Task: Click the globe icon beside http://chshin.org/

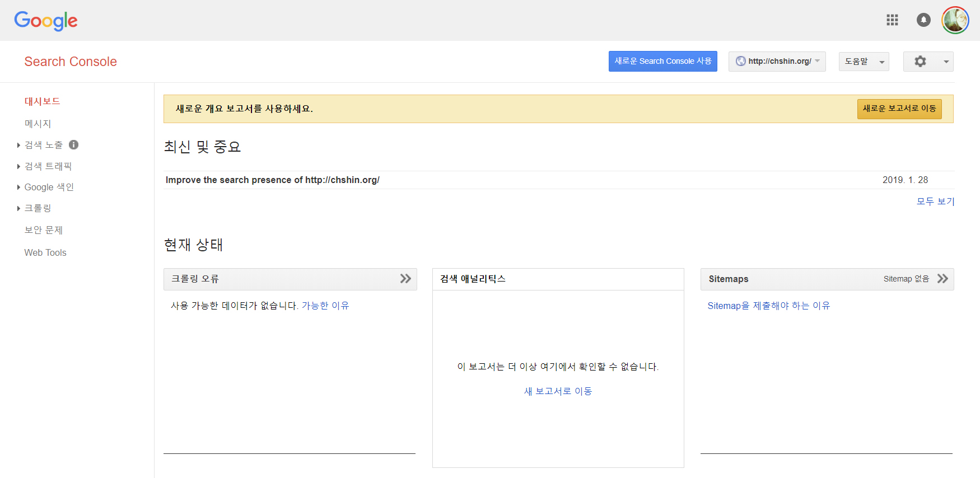Action: (x=740, y=61)
